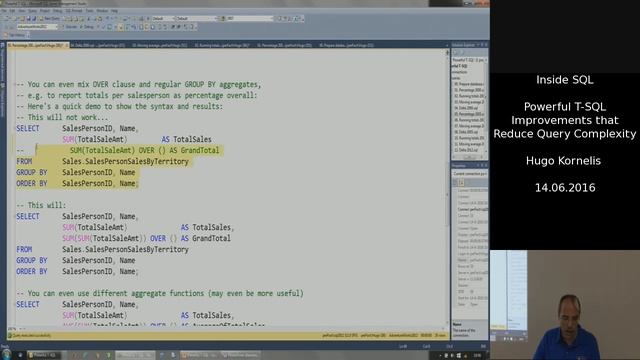
Task: Open the Edit menu
Action: [12, 11]
